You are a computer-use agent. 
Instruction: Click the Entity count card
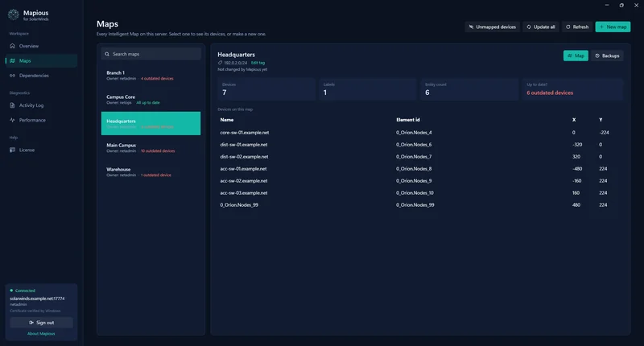(469, 89)
